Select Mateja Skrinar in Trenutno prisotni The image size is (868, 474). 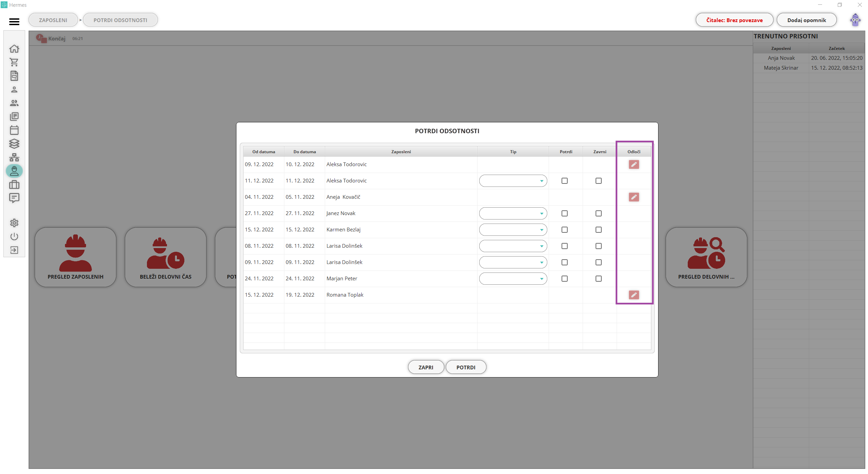[781, 68]
